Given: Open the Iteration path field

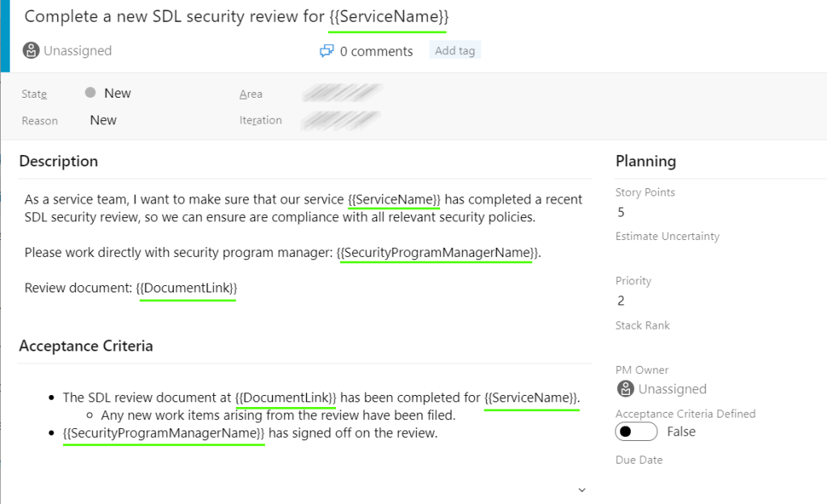Looking at the screenshot, I should point(340,120).
